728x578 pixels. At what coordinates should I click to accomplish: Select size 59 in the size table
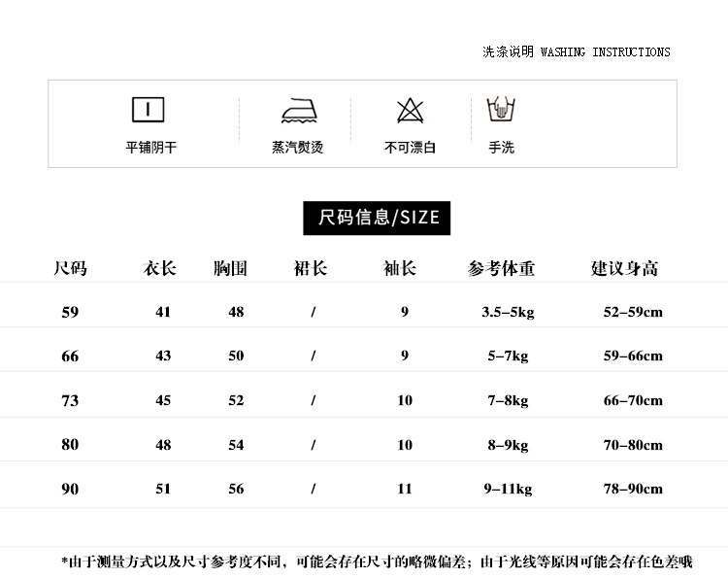tap(70, 312)
